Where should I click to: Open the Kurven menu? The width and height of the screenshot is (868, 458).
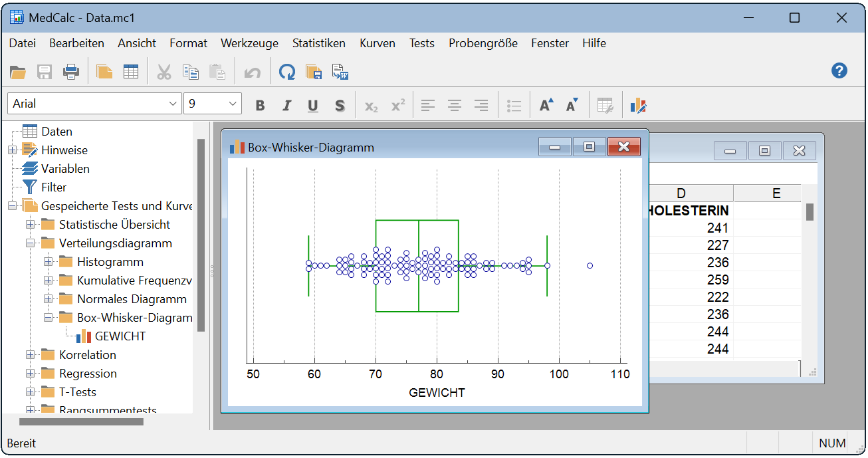[x=378, y=43]
